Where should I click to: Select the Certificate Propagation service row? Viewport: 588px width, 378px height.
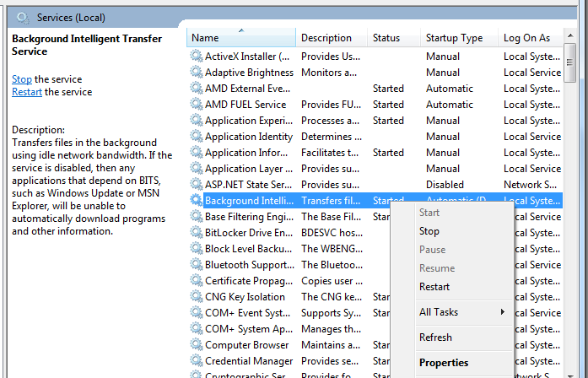pos(249,281)
